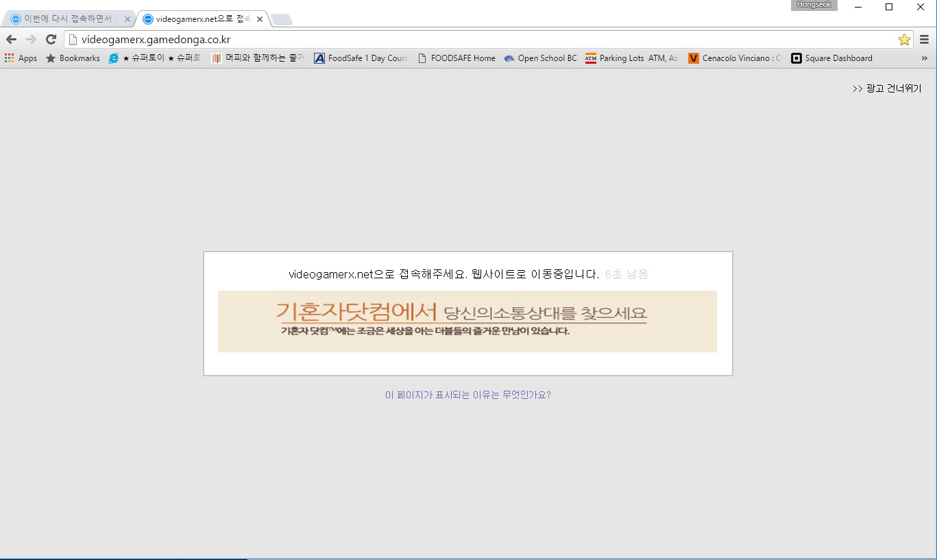Screen dimensions: 937x560
Task: Reload the current page
Action: coord(51,40)
